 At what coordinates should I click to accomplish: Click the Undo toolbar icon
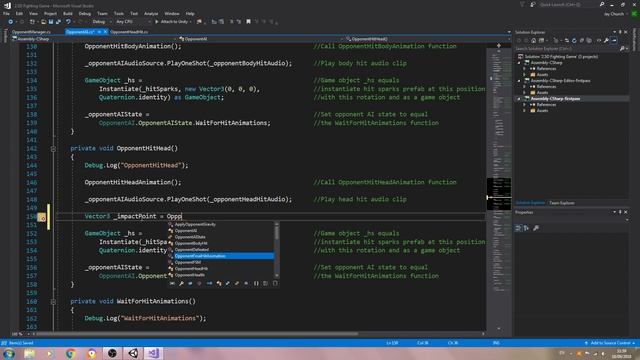[x=68, y=22]
